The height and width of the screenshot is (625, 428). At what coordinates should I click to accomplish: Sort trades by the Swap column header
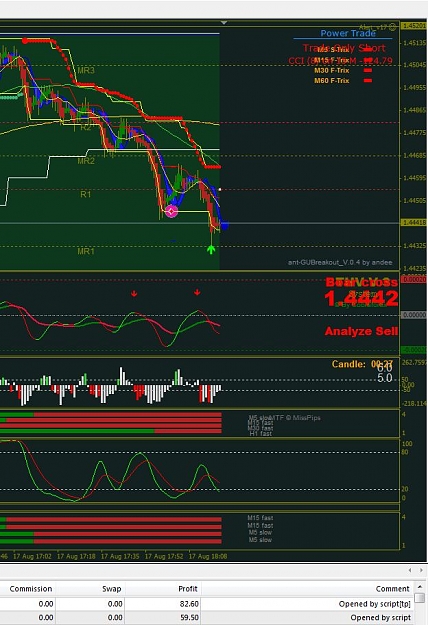pyautogui.click(x=112, y=589)
